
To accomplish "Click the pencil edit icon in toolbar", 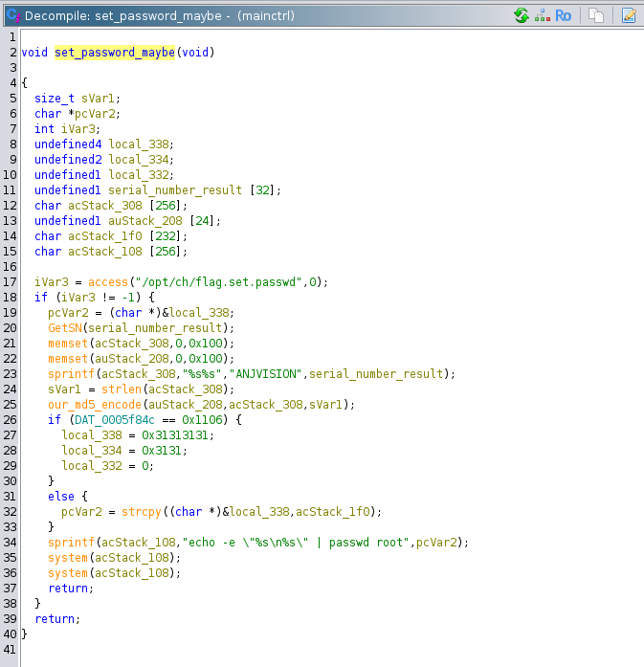I will coord(629,15).
